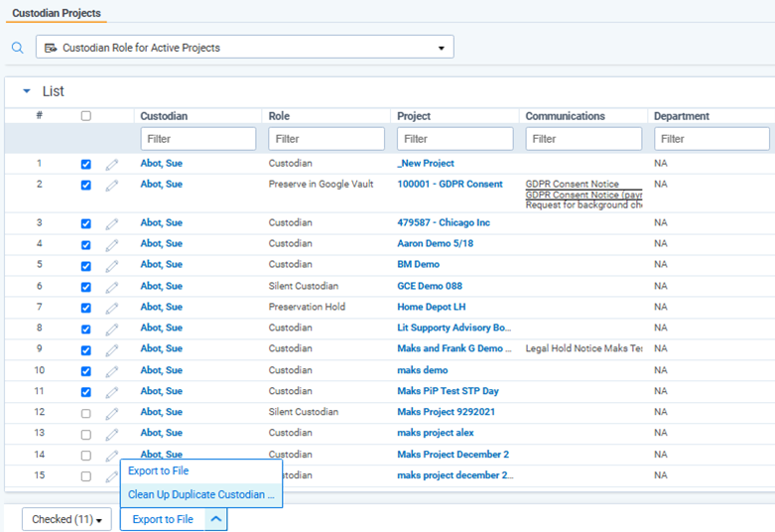Viewport: 775px width, 532px height.
Task: Open _New Project link
Action: tap(426, 163)
